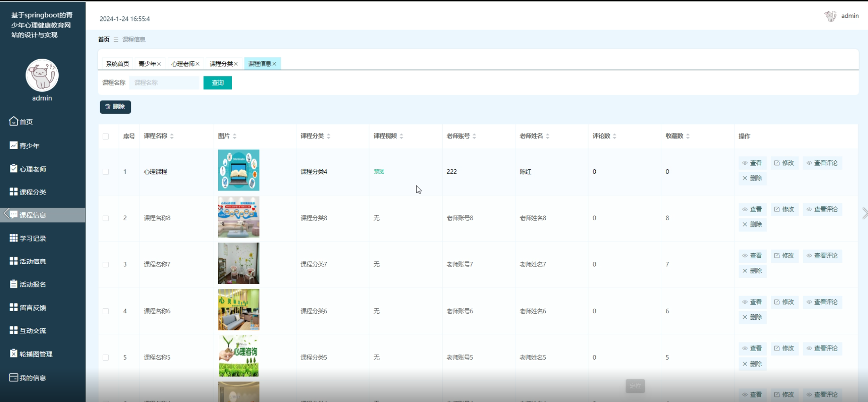Tick checkbox for 课程名称8 row
Viewport: 868px width, 402px height.
(106, 218)
